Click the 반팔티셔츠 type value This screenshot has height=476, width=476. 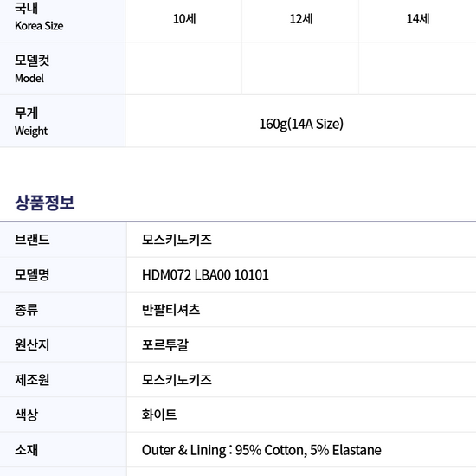(170, 310)
